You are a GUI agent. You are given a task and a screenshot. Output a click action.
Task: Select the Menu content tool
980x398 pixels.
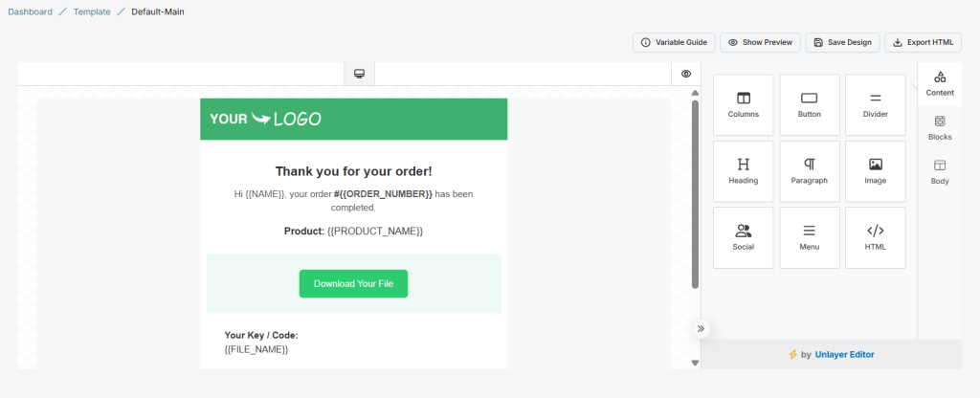pos(809,237)
